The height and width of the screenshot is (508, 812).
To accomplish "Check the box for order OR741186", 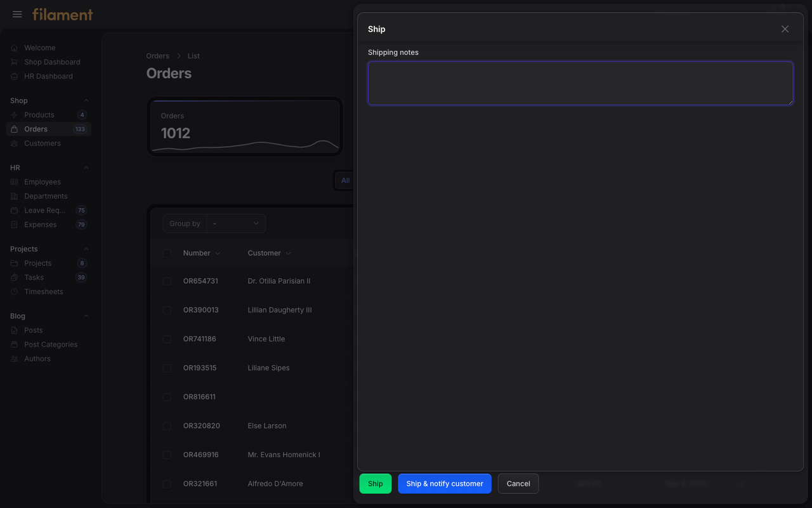I will pos(167,339).
